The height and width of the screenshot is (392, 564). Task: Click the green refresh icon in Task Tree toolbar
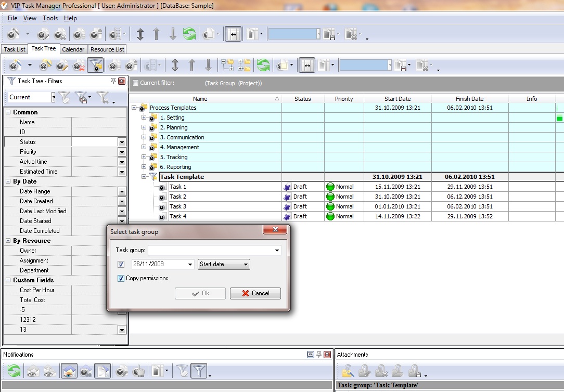click(x=263, y=66)
